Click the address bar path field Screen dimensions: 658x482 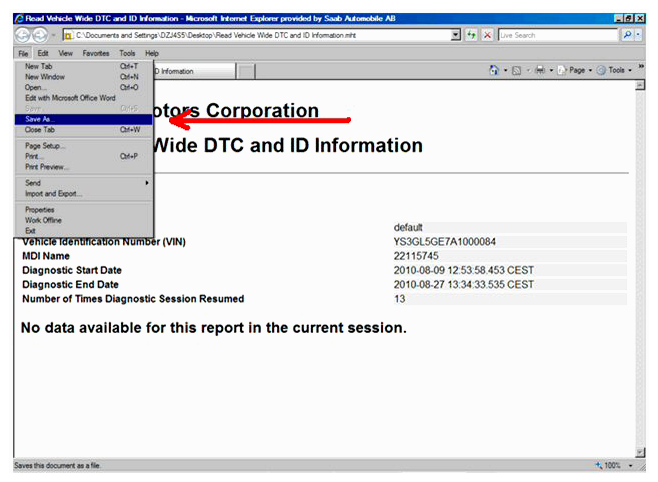[256, 35]
